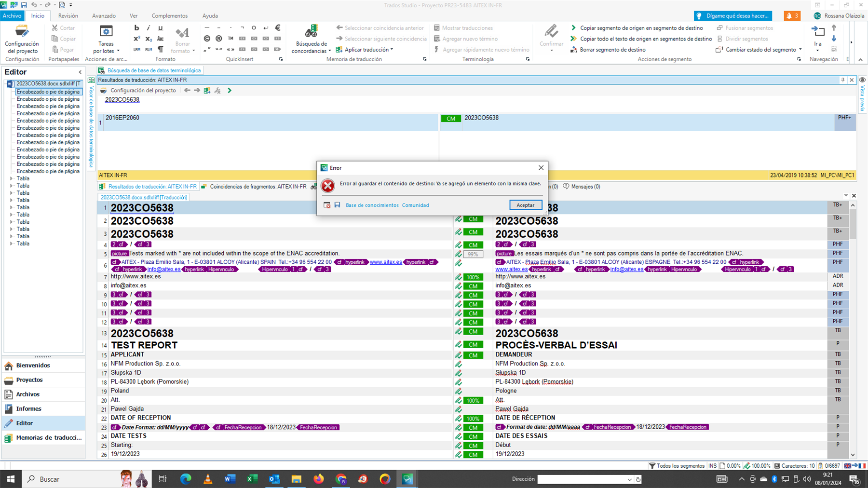Switch to the Revisión ribbon tab

(68, 15)
